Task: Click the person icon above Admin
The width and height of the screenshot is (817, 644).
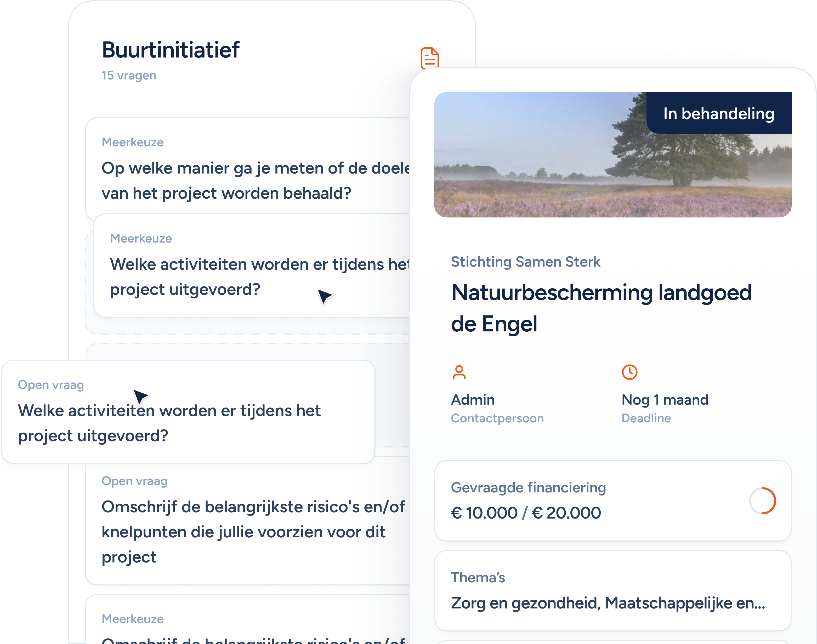Action: 459,372
